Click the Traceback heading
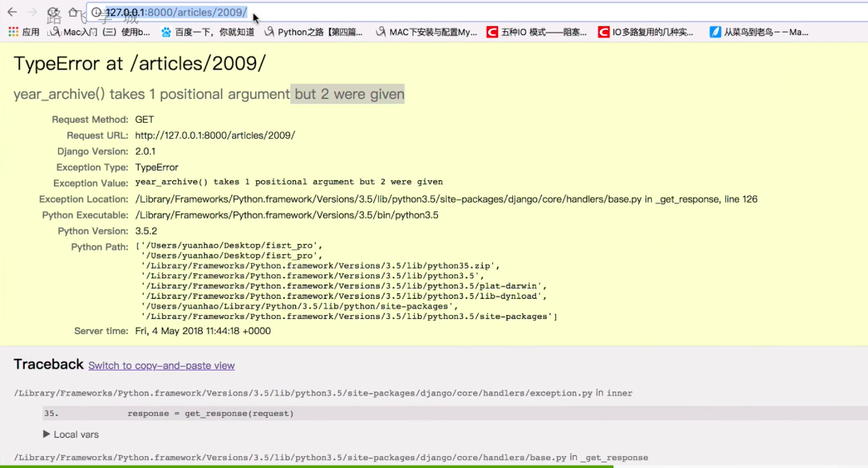This screenshot has height=468, width=868. [x=49, y=364]
